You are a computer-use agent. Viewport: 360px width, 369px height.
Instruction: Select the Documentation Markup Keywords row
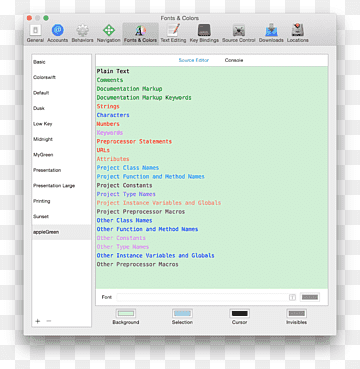click(x=212, y=98)
